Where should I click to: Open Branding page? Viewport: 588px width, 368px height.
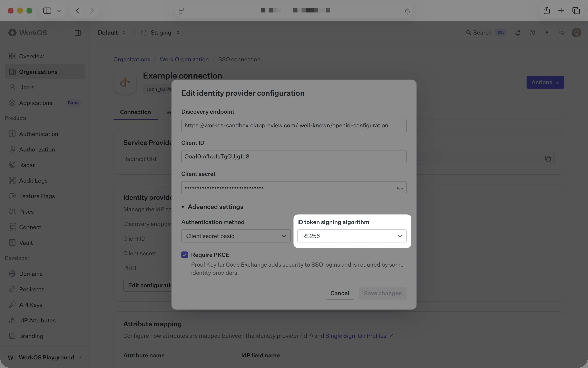click(45, 336)
